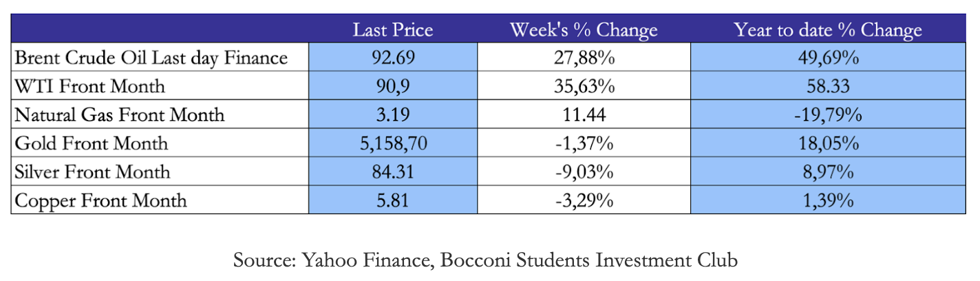This screenshot has height=281, width=980.
Task: Click the WTI Front Month row label
Action: pyautogui.click(x=90, y=86)
